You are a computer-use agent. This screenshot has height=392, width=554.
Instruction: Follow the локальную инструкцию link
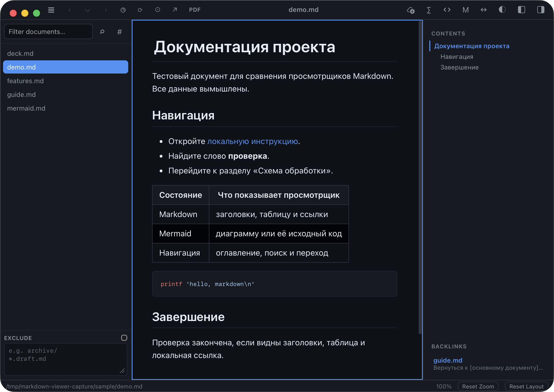[x=253, y=141]
